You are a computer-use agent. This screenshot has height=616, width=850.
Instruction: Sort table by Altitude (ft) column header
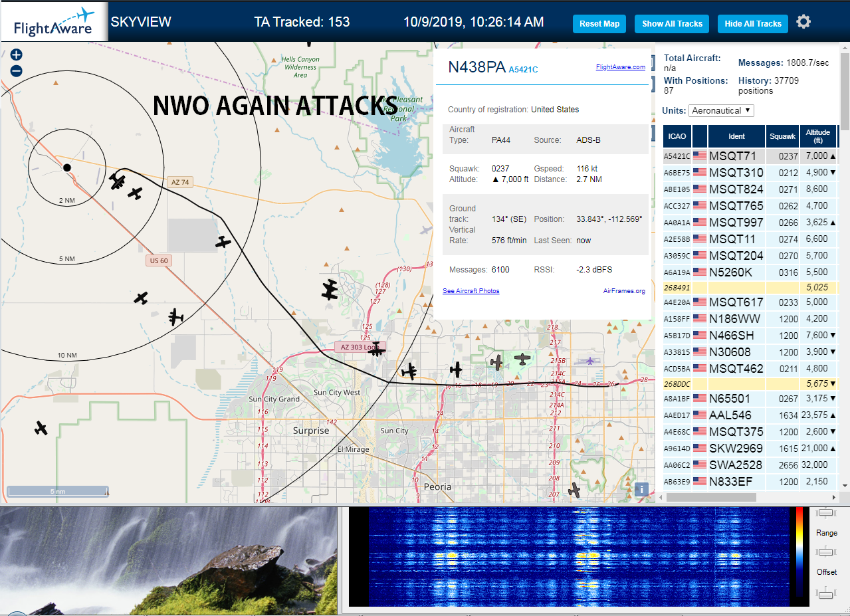[x=818, y=136]
